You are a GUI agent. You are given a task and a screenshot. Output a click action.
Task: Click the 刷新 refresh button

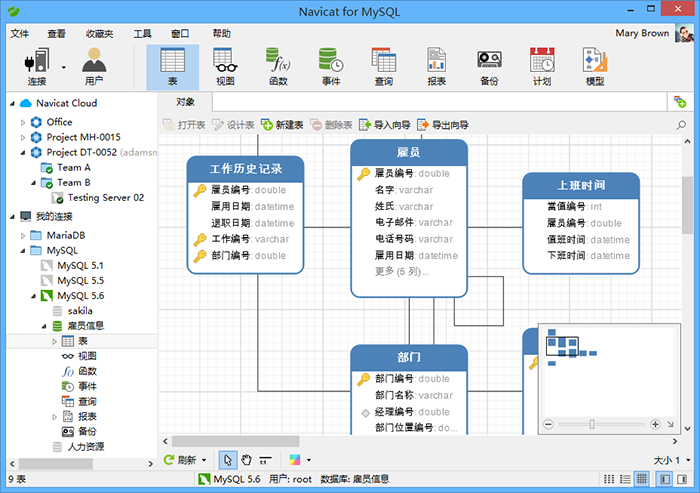[x=179, y=460]
